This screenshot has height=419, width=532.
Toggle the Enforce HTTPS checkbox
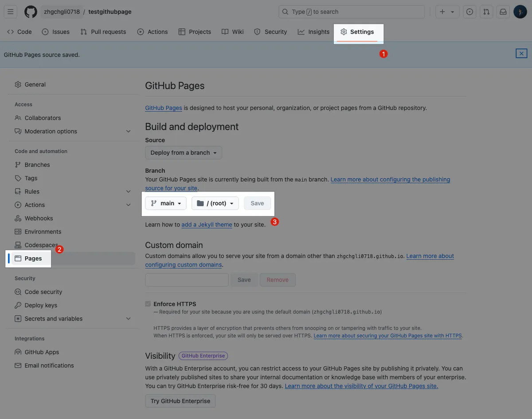148,304
